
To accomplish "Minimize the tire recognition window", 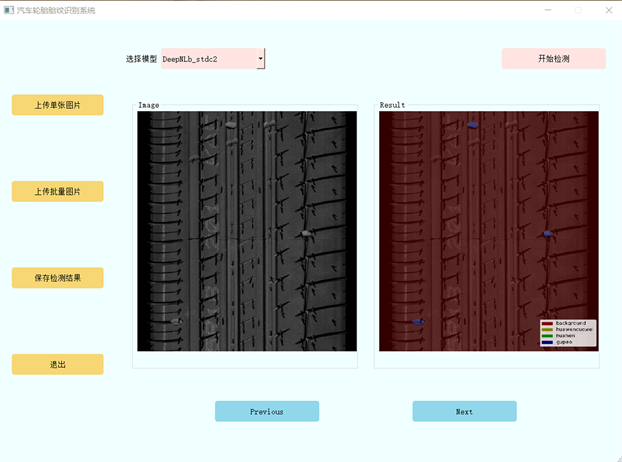I will 547,10.
